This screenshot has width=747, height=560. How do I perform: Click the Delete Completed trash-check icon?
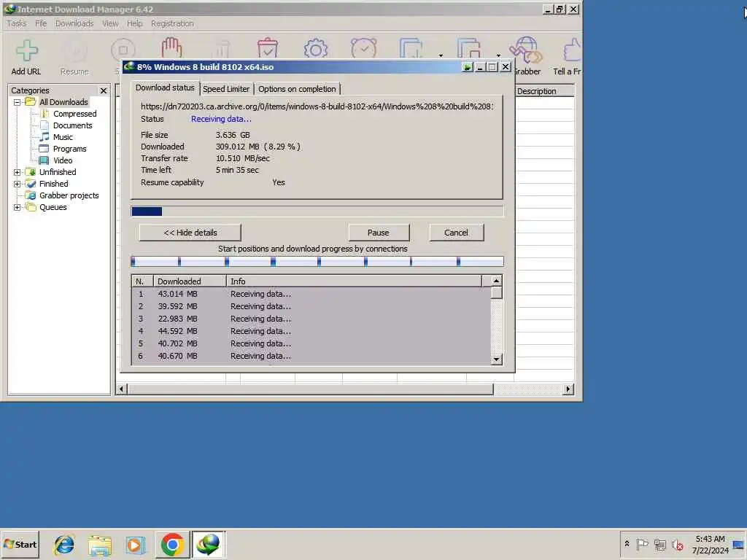[x=268, y=47]
